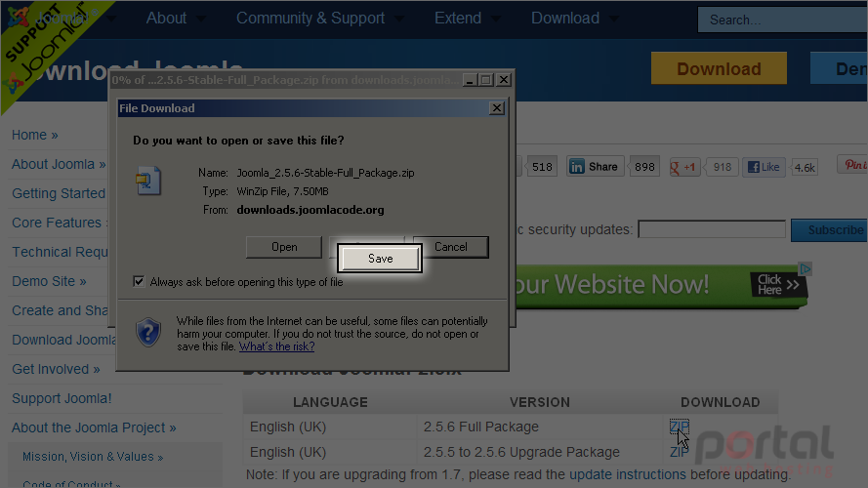This screenshot has height=488, width=868.
Task: Open the Extend menu
Action: click(458, 19)
